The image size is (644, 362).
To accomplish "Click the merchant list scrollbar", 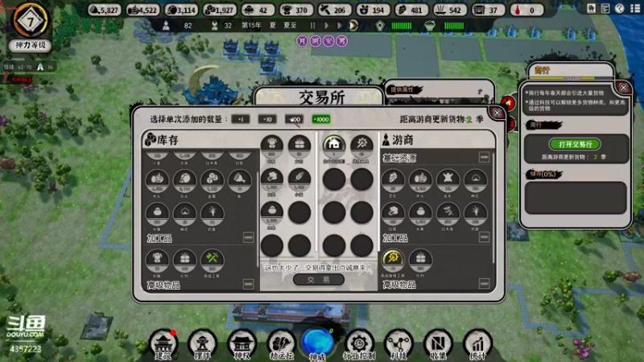I will [x=493, y=208].
